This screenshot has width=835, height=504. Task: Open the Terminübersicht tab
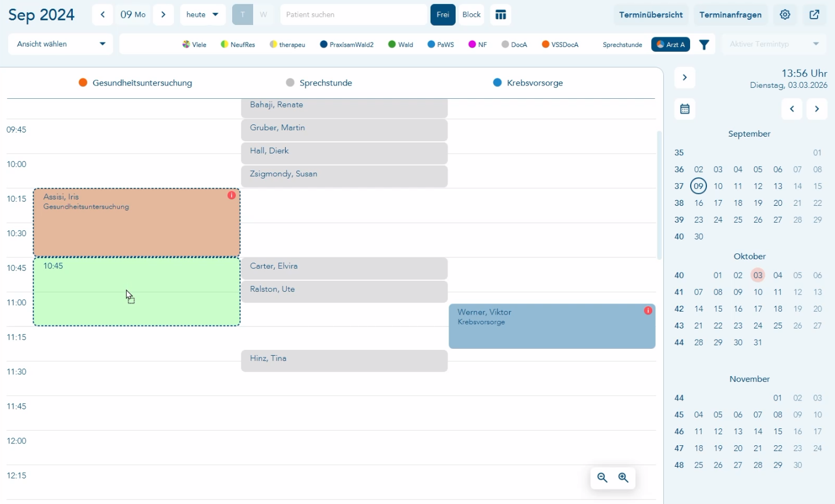pos(651,15)
